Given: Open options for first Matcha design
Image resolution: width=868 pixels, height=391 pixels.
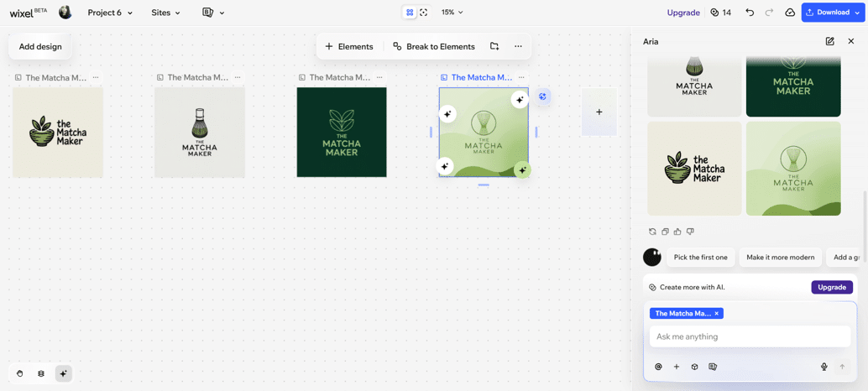Looking at the screenshot, I should point(96,77).
